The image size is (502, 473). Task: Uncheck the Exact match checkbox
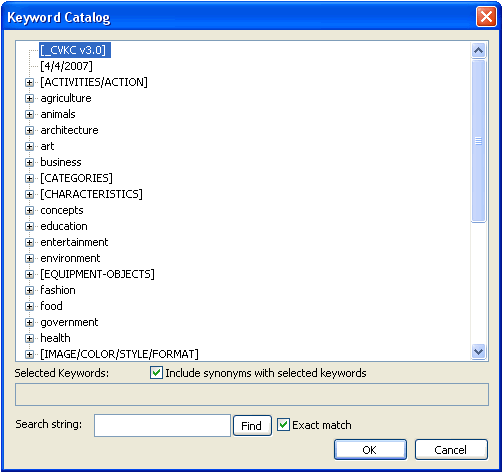click(x=283, y=425)
